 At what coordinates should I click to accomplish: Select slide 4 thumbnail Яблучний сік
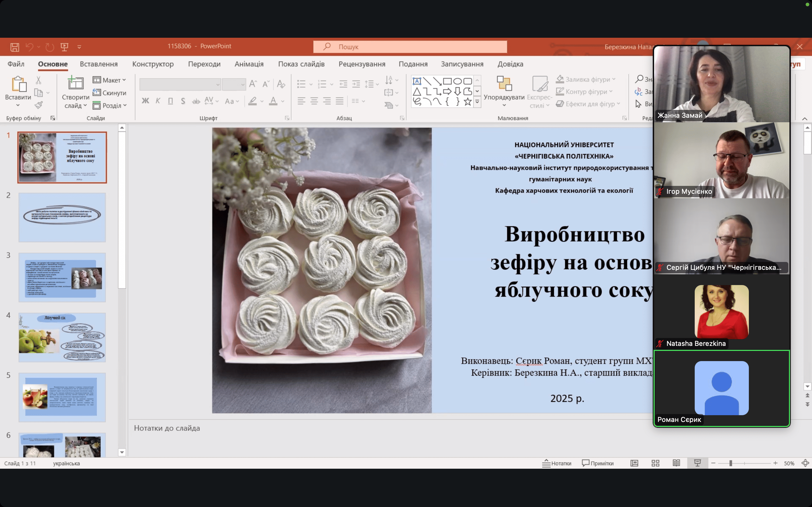pos(62,337)
